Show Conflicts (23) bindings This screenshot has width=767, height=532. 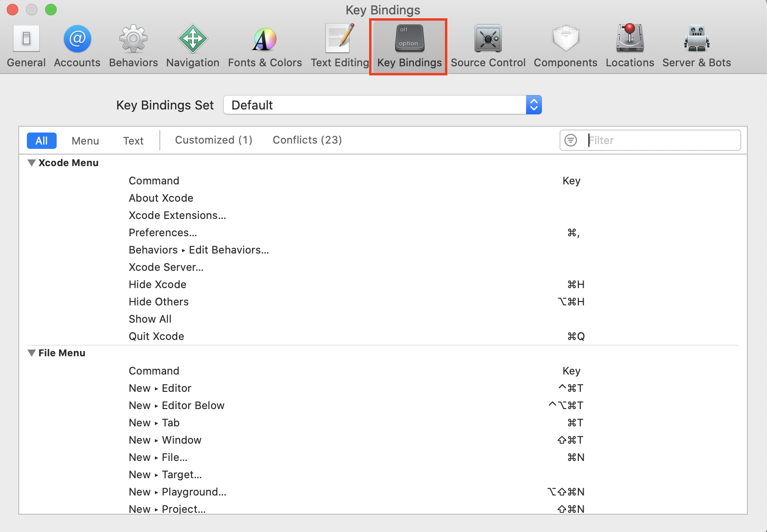[x=307, y=140]
